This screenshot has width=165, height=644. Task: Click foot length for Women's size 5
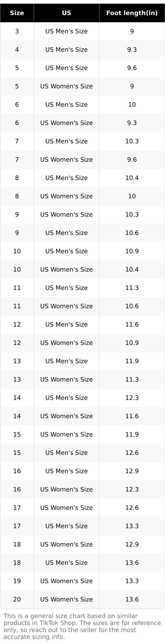[132, 86]
